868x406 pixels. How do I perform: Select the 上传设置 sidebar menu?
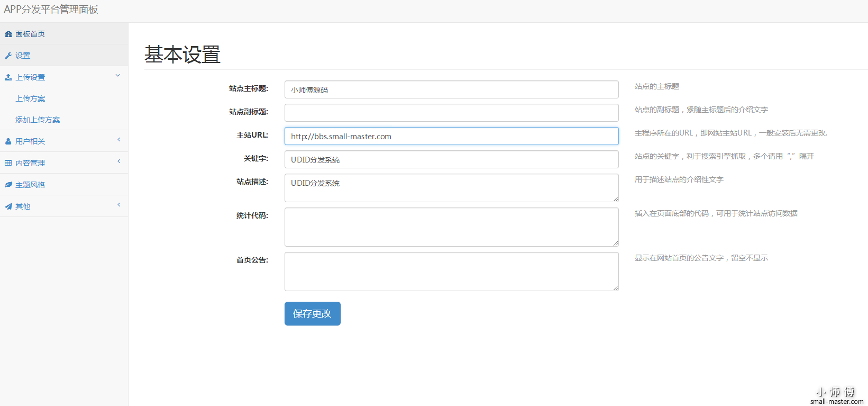64,77
